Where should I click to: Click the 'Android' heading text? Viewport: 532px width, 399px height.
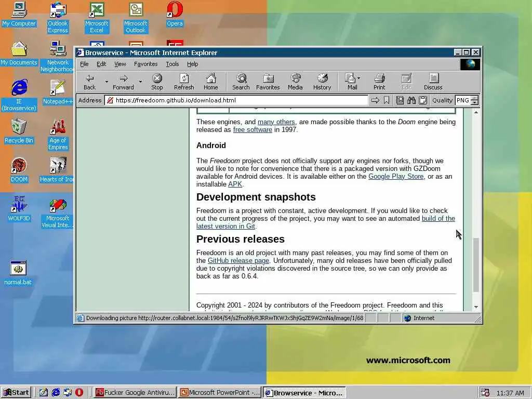pyautogui.click(x=211, y=145)
